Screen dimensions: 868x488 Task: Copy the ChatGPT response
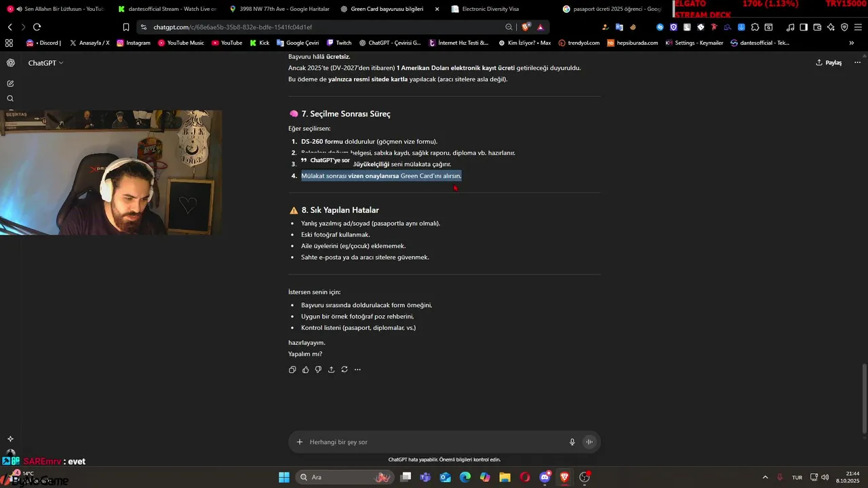point(292,369)
